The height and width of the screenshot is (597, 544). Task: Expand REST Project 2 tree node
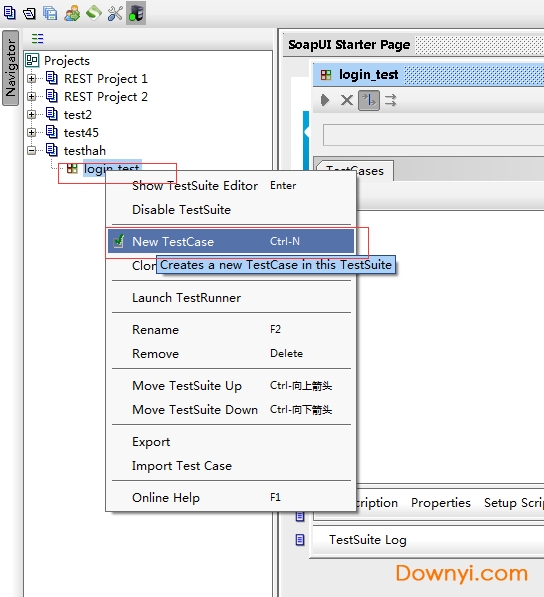(x=32, y=96)
